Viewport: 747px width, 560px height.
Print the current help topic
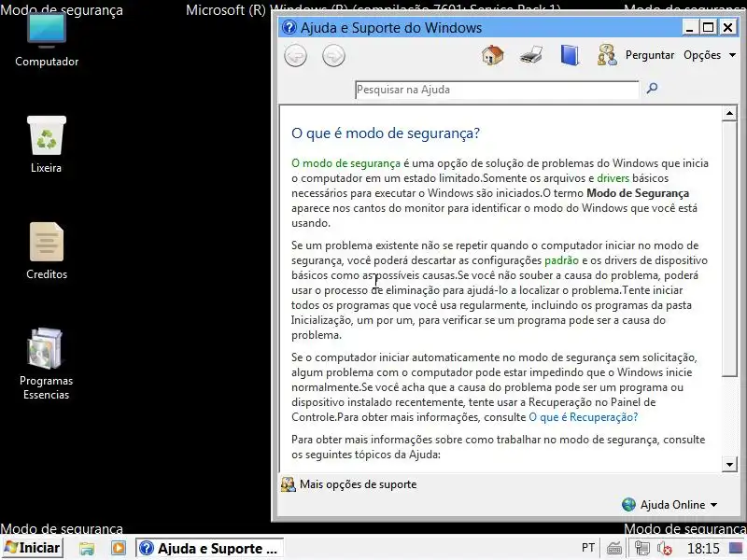tap(531, 55)
